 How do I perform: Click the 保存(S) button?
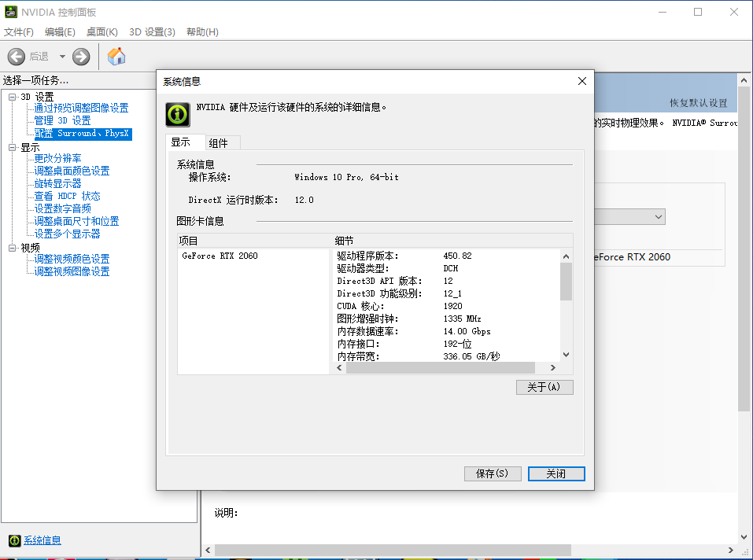tap(493, 473)
